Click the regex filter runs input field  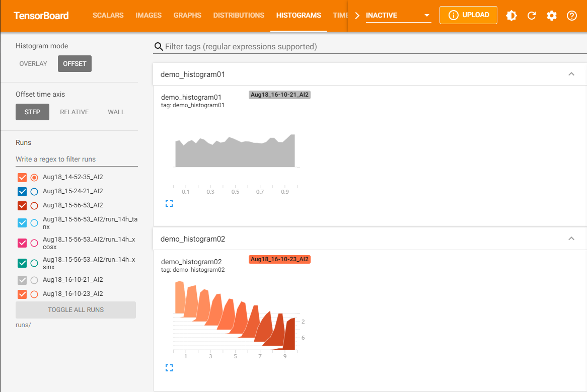77,159
